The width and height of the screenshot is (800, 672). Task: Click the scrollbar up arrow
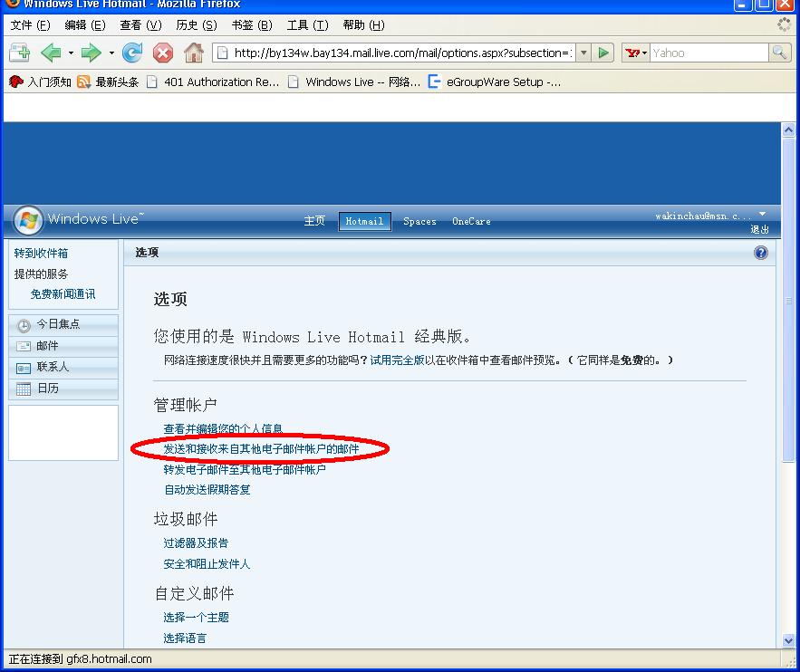click(788, 130)
